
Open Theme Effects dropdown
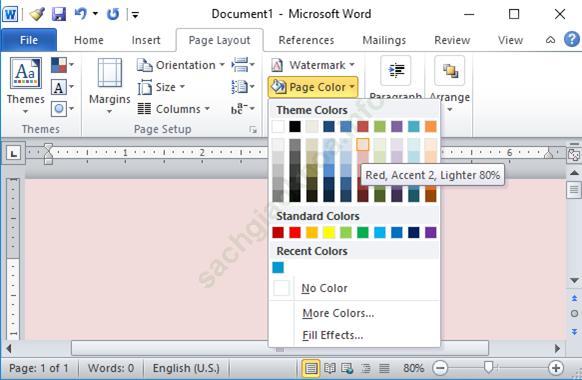(x=62, y=109)
